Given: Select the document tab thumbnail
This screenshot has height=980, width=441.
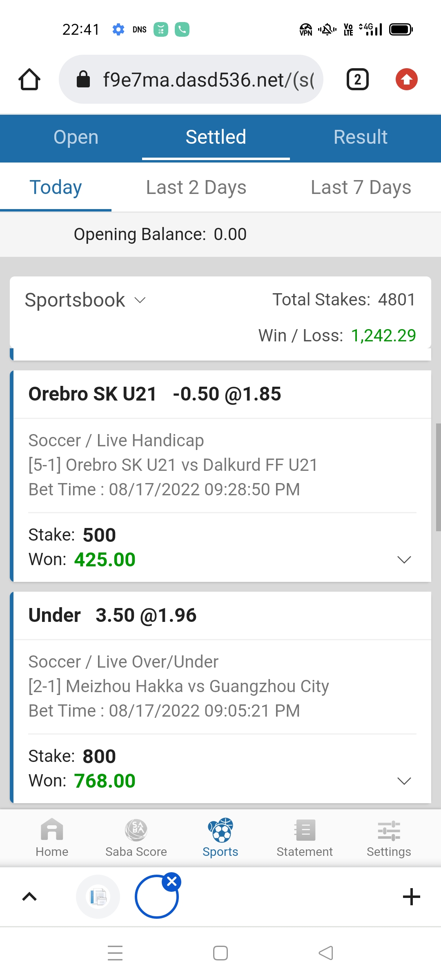Looking at the screenshot, I should coord(98,897).
